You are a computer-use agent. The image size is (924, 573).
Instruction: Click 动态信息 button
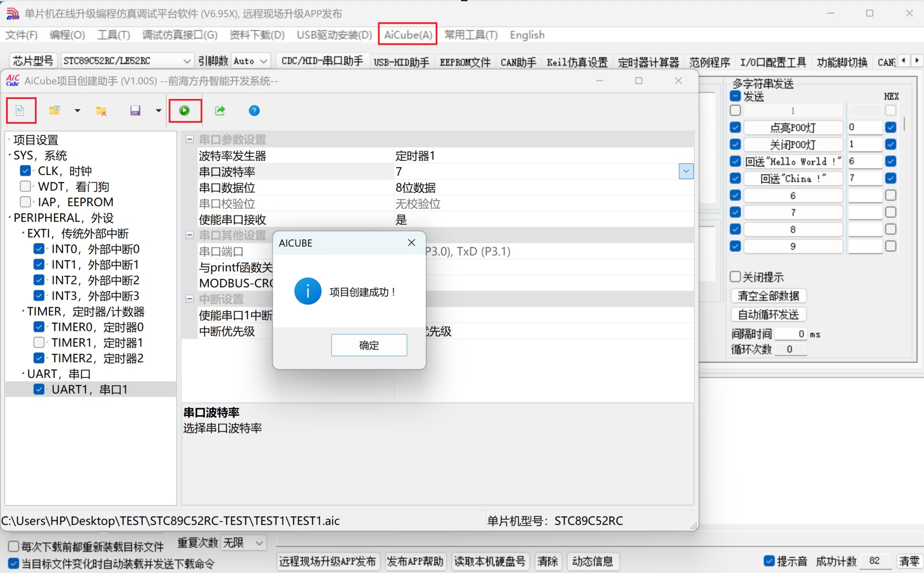593,561
